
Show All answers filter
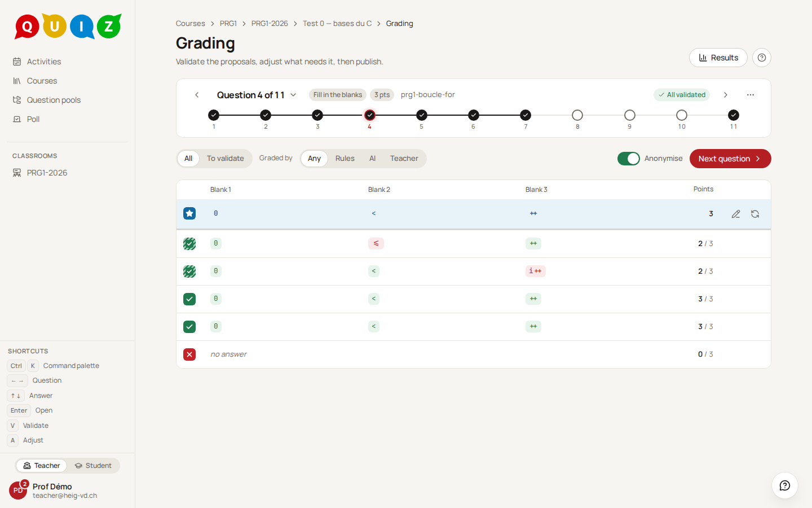(188, 159)
